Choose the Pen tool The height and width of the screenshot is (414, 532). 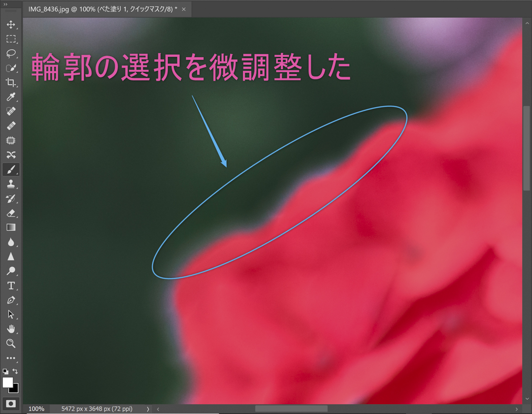pyautogui.click(x=11, y=300)
